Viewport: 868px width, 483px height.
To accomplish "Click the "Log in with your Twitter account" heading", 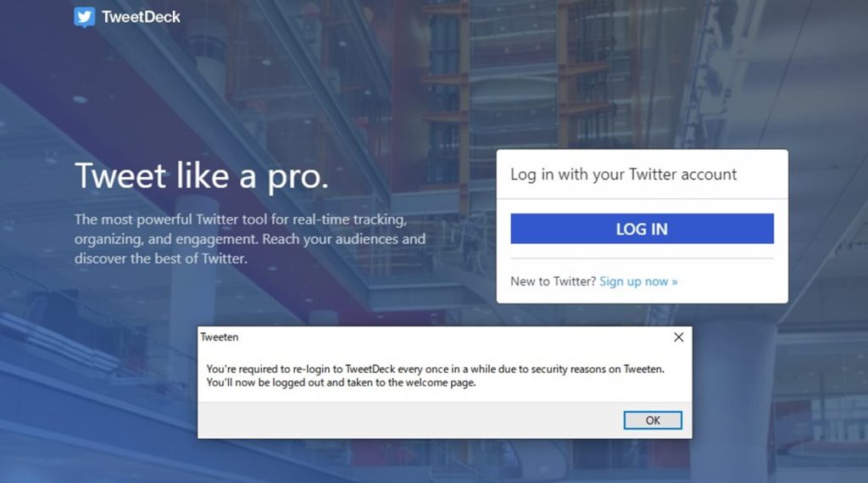I will pyautogui.click(x=623, y=175).
